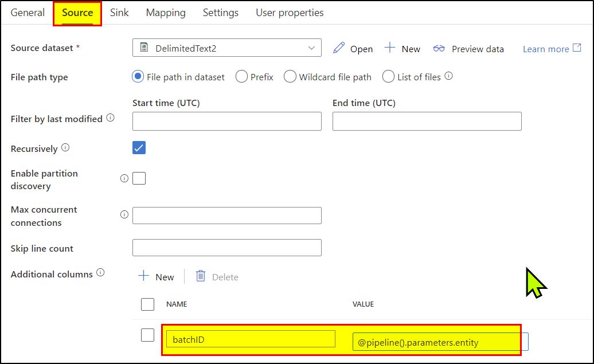Click the info icon beside Enable partition discovery

124,178
